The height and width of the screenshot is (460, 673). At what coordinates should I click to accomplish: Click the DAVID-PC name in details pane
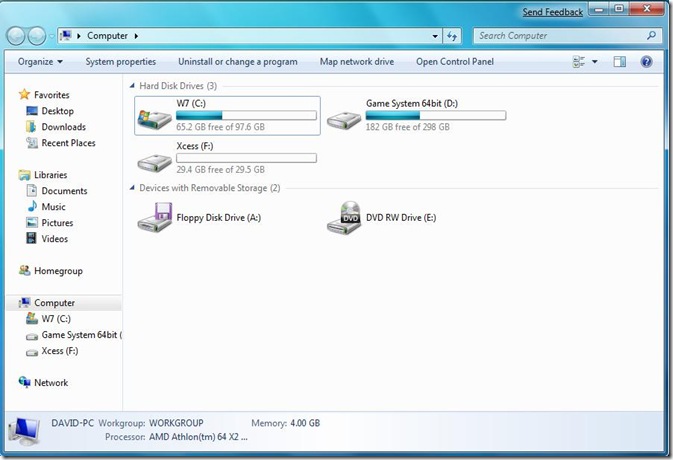[72, 423]
